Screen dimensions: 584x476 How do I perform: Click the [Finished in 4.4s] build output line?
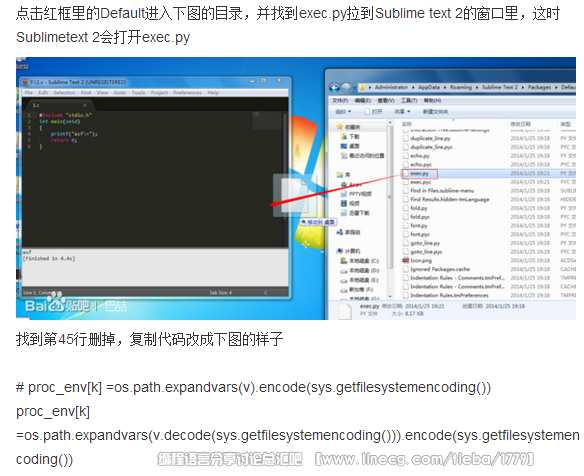[49, 258]
